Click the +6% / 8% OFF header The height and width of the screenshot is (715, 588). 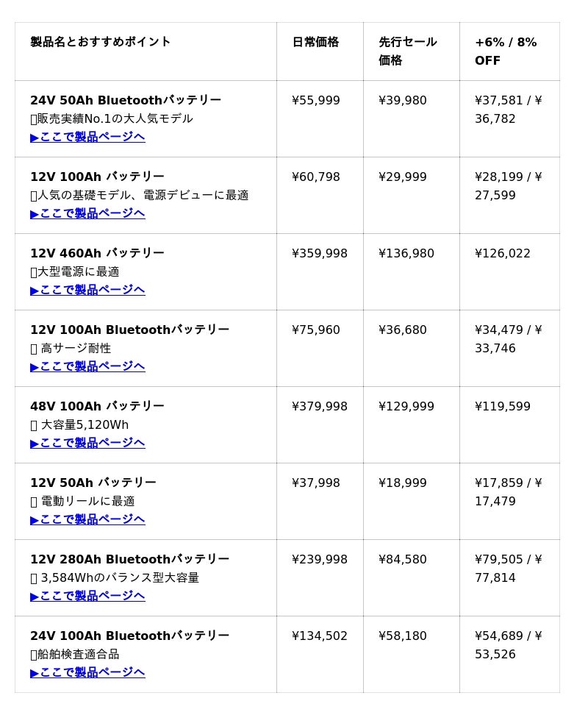(506, 51)
